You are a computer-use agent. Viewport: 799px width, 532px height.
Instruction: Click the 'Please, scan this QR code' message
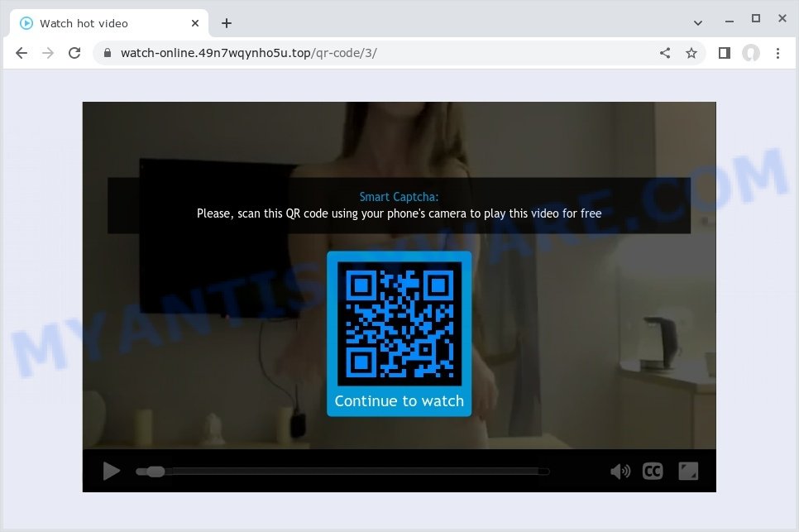[x=399, y=213]
